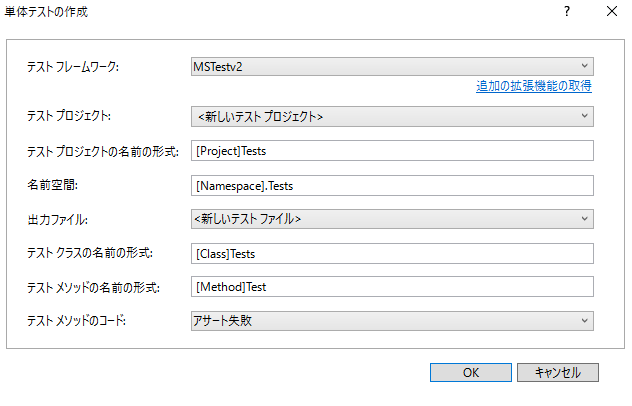
Task: Click the [Namespace].Tests namespace field
Action: pos(392,185)
